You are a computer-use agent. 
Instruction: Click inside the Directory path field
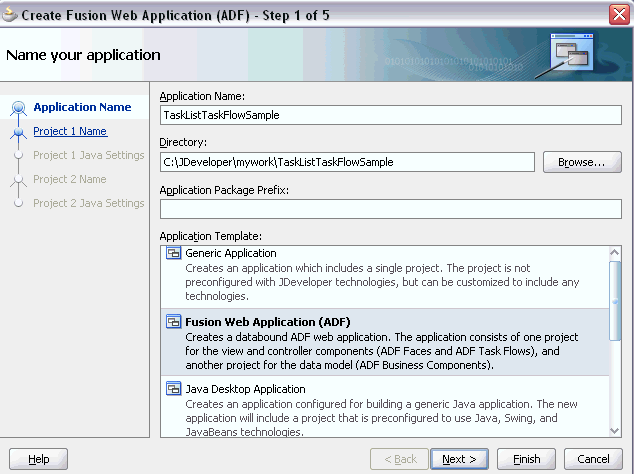coord(347,162)
